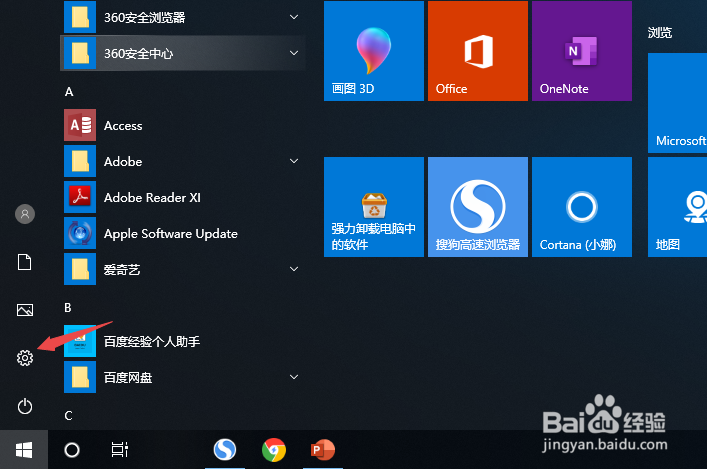Open the Pictures icon in Start sidebar

(25, 310)
